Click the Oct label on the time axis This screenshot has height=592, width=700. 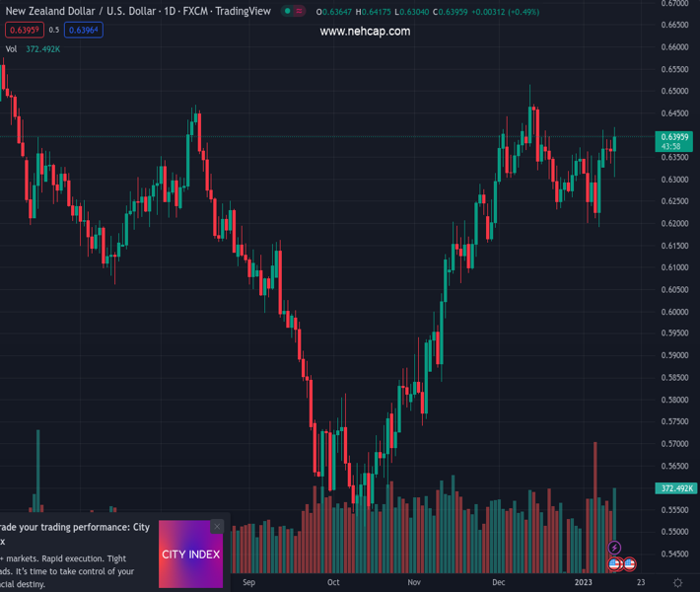[333, 583]
